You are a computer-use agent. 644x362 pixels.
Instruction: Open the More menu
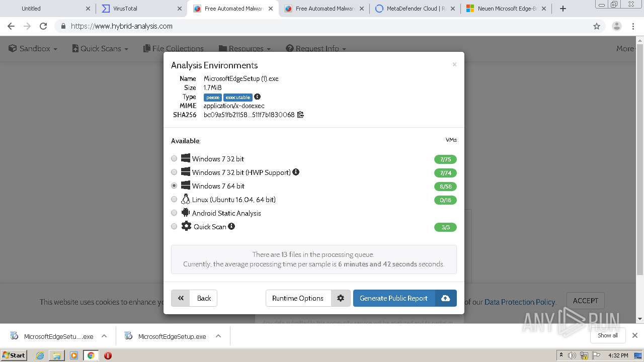click(x=625, y=49)
